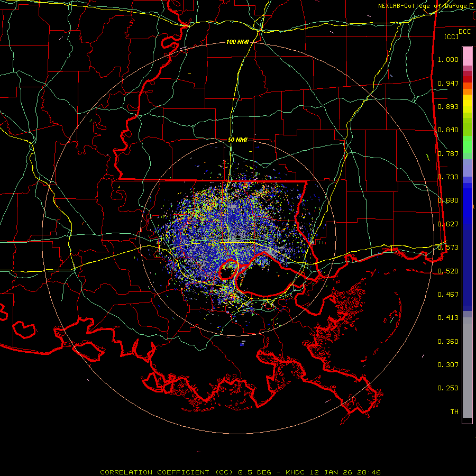Screen dimensions: 476x476
Task: Click the 0.787 scale value
Action: (x=448, y=153)
